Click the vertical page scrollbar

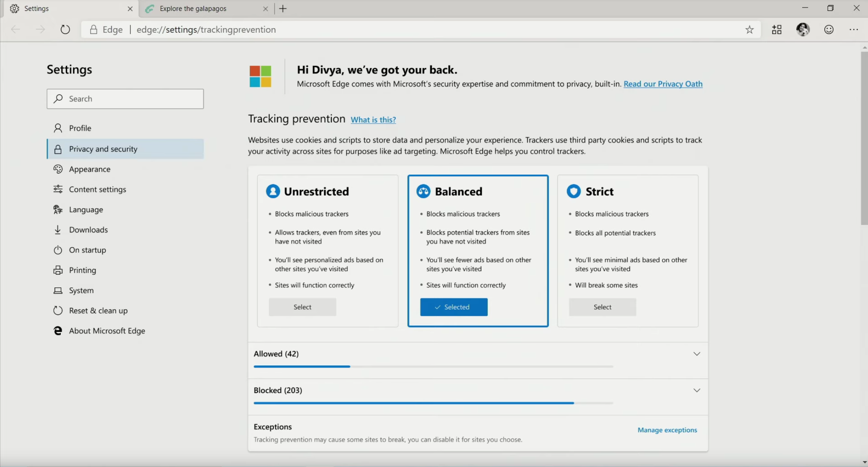pyautogui.click(x=864, y=138)
